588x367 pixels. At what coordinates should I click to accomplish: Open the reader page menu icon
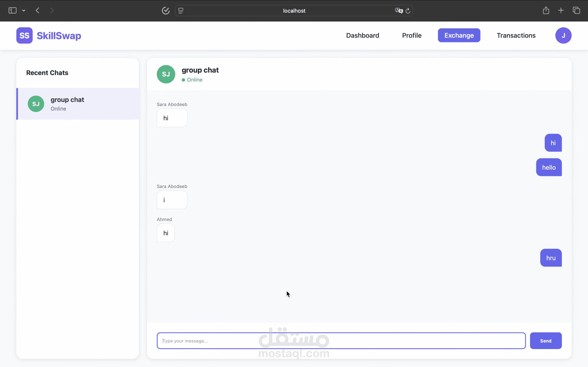pos(181,11)
